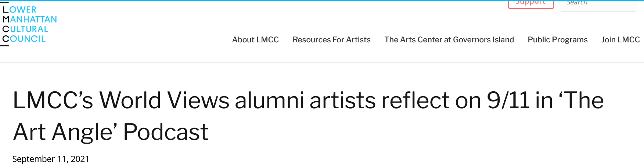Click the September 11, 2021 date
The width and height of the screenshot is (644, 165).
pyautogui.click(x=51, y=159)
